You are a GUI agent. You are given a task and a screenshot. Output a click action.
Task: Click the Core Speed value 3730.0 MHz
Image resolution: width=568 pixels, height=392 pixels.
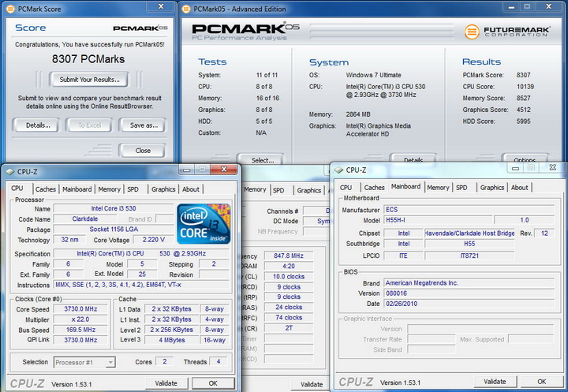click(x=80, y=309)
